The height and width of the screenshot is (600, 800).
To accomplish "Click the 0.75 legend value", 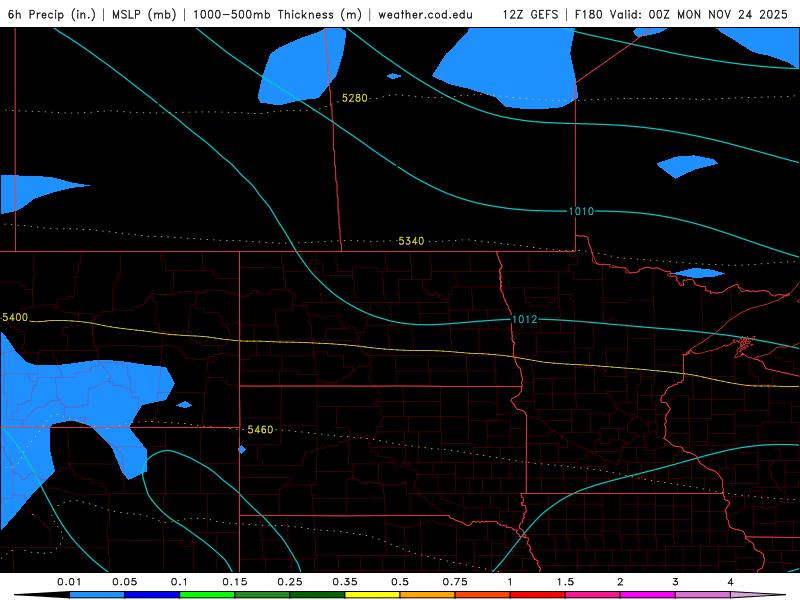I will click(455, 582).
